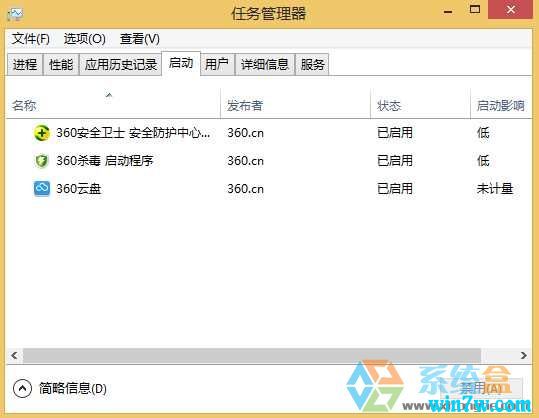Screen dimensions: 539x418
Task: Select the 360安全卫士 安全防护中心 row name
Action: pos(133,133)
